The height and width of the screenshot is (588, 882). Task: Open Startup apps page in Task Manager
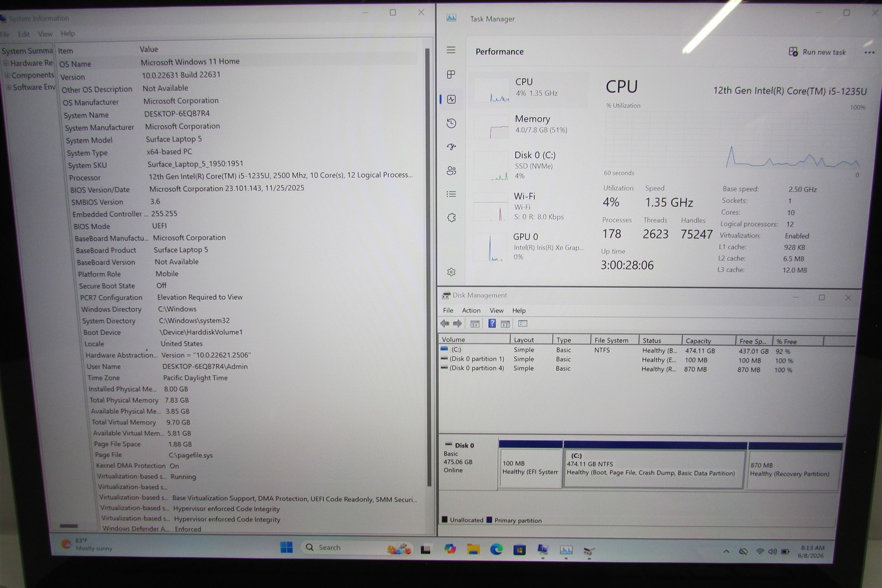(451, 147)
